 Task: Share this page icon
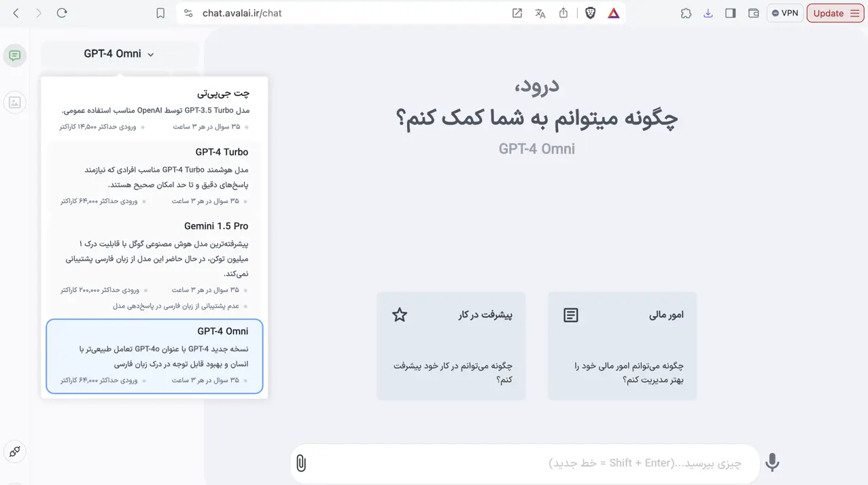563,13
